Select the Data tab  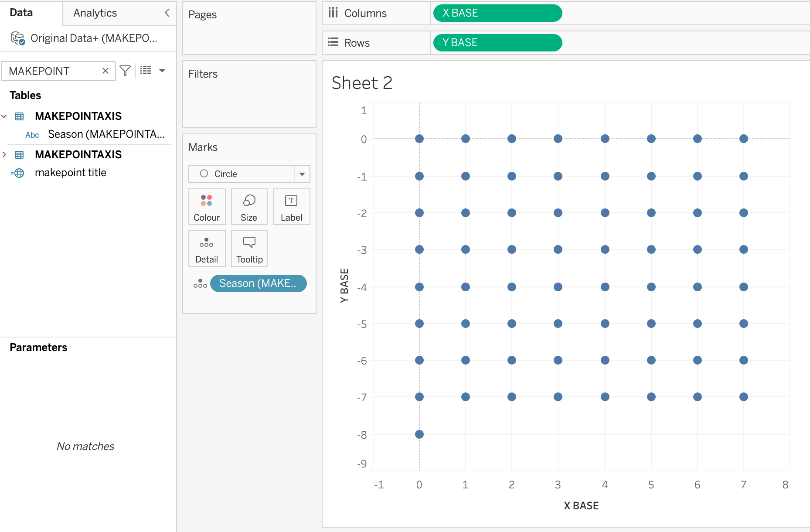[x=21, y=13]
